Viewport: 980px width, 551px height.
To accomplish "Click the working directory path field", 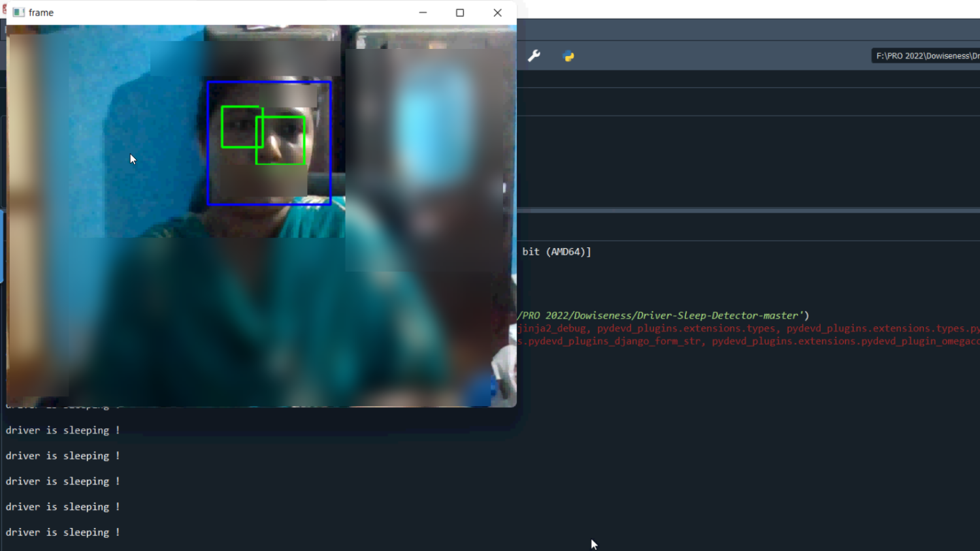I will pos(926,56).
